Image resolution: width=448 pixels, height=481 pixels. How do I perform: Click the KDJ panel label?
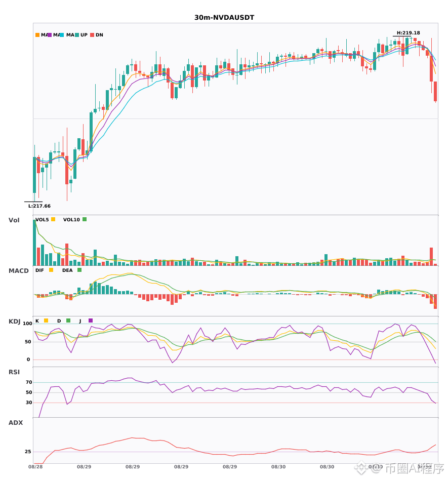pyautogui.click(x=14, y=322)
